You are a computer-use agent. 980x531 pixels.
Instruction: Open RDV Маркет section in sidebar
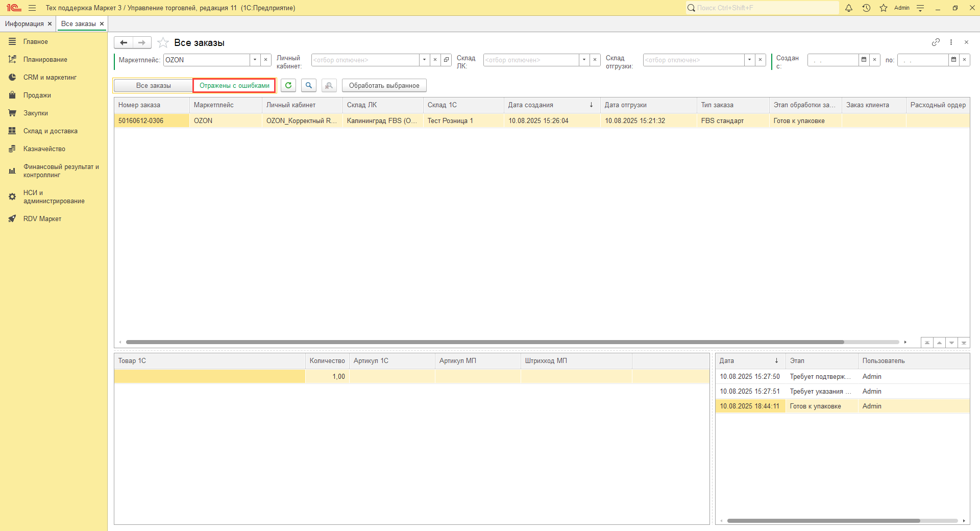pos(42,219)
